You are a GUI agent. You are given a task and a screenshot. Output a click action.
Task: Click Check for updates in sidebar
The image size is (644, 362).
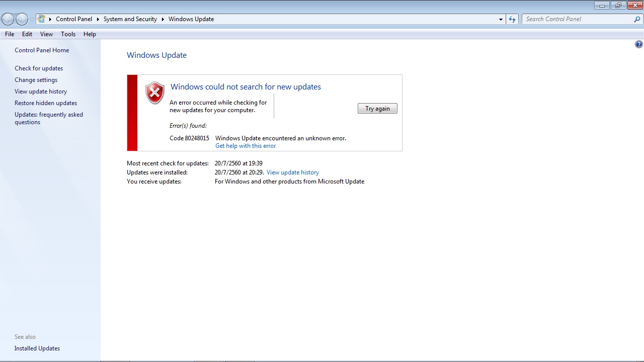[x=39, y=68]
